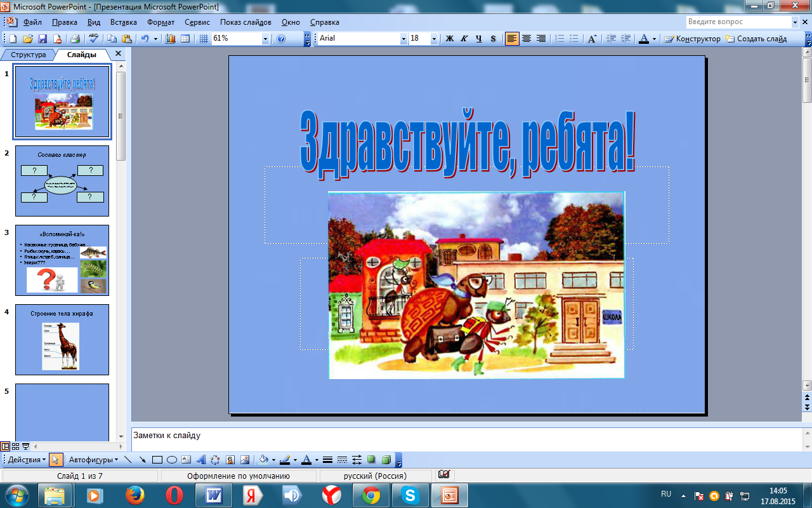Click the Конструктор button
The width and height of the screenshot is (812, 508).
692,39
